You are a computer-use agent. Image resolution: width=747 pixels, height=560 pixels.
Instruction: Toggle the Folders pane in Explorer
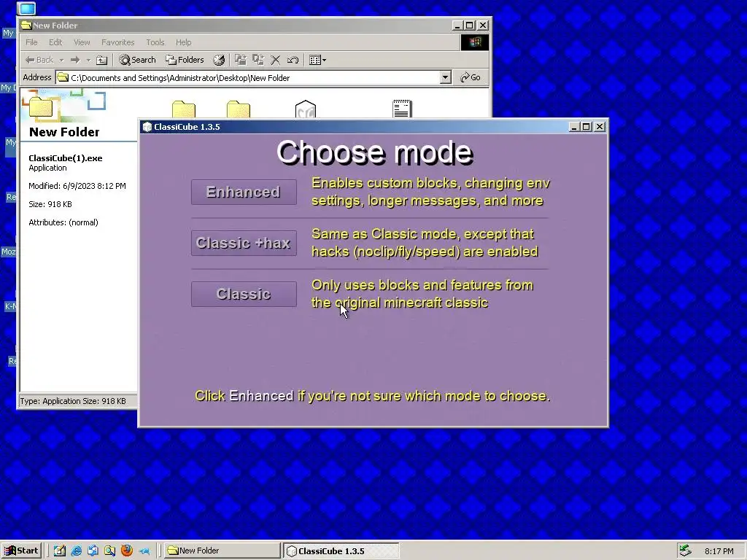(x=185, y=60)
